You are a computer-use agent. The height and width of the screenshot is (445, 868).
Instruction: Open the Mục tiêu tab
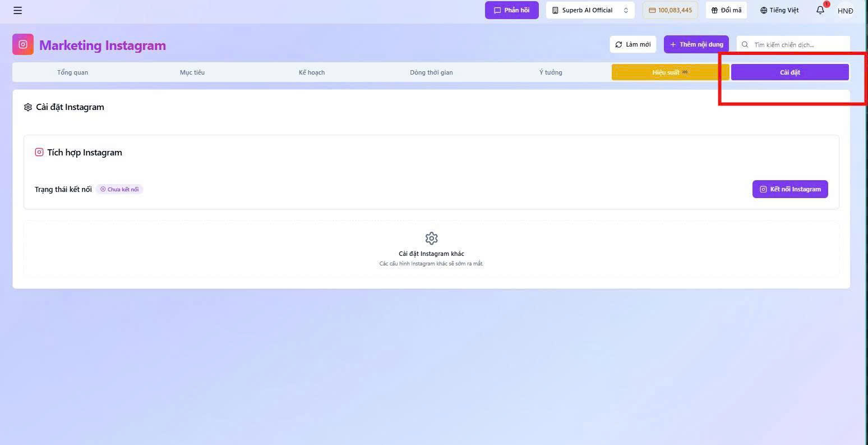click(192, 72)
